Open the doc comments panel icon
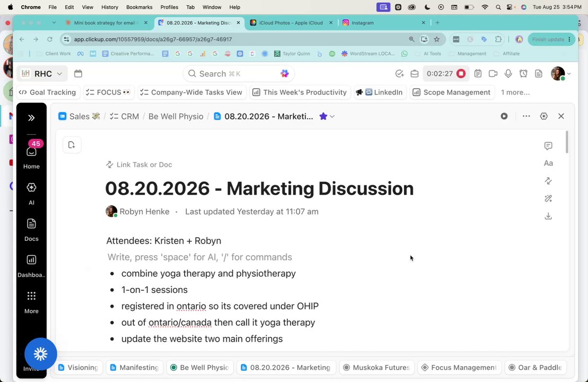 [x=548, y=146]
